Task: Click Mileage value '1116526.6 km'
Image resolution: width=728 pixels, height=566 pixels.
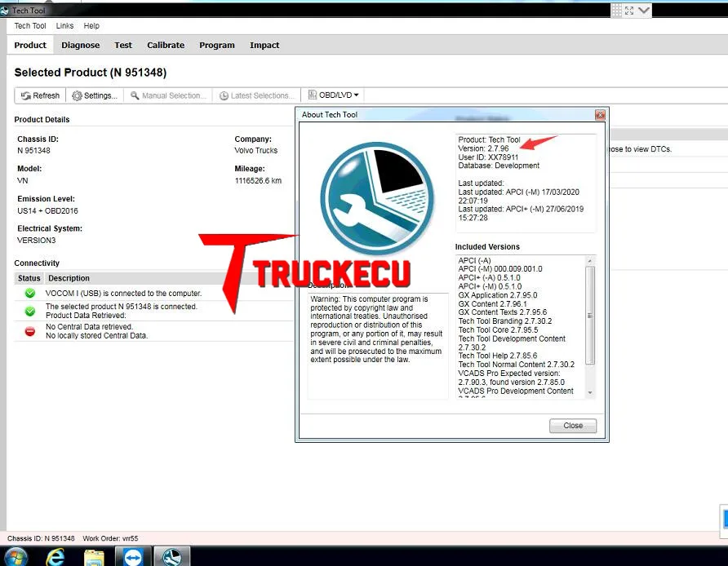Action: tap(258, 181)
